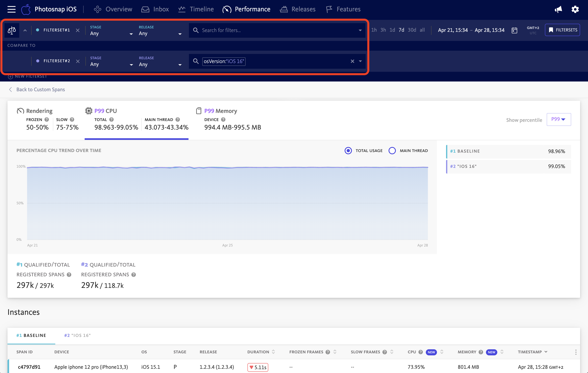Viewport: 588px width, 373px height.
Task: Toggle Timestamp sort direction chevron
Action: [546, 352]
